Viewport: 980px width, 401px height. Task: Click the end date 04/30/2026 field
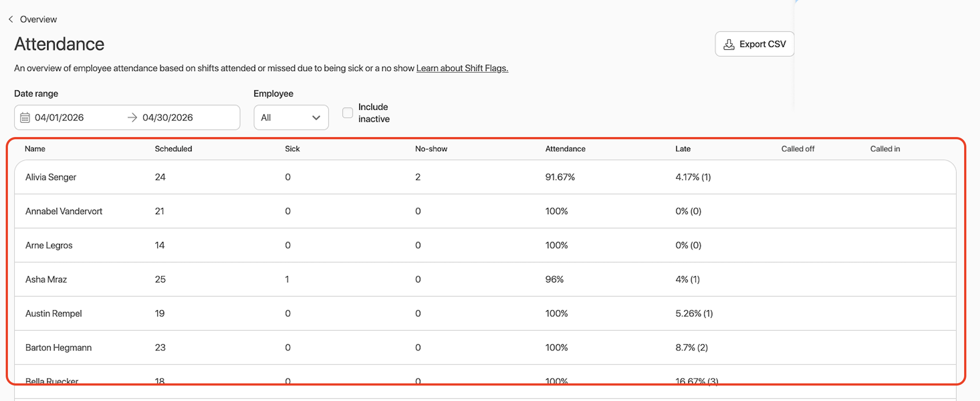(x=167, y=118)
